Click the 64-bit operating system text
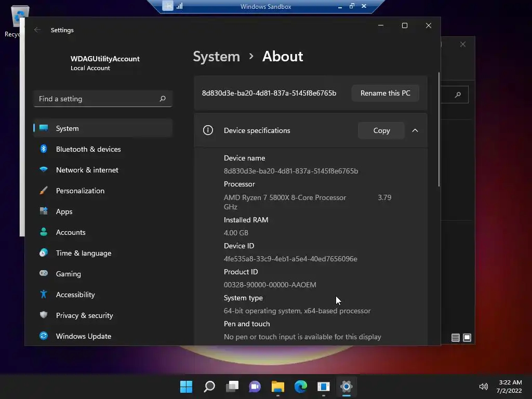This screenshot has width=532, height=399. [x=297, y=311]
